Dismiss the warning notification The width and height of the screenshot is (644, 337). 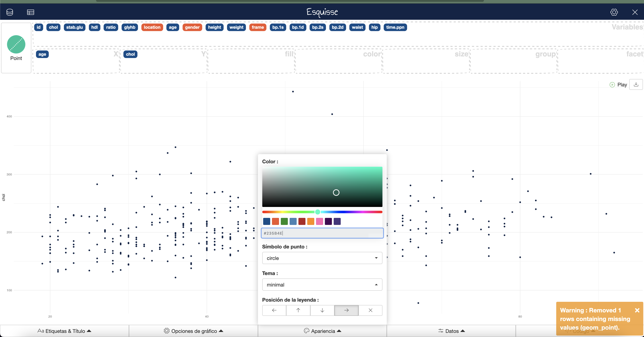click(x=637, y=310)
